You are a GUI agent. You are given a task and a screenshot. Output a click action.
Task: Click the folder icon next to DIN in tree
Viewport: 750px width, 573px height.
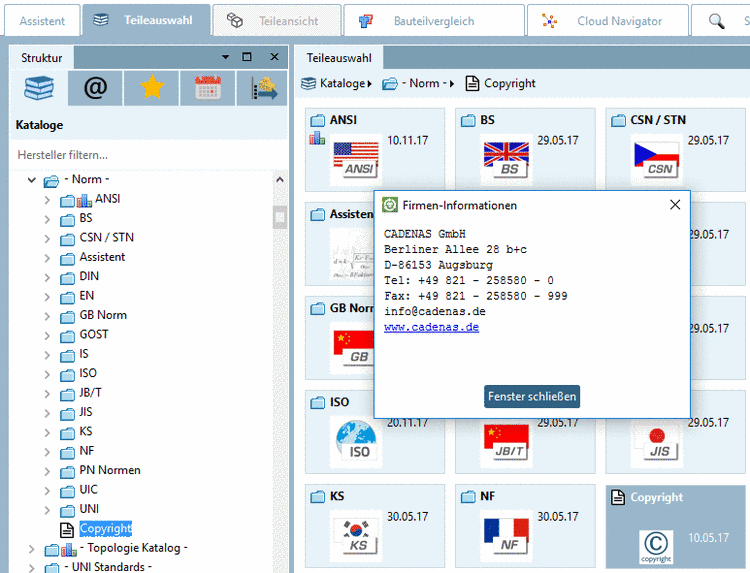point(67,277)
